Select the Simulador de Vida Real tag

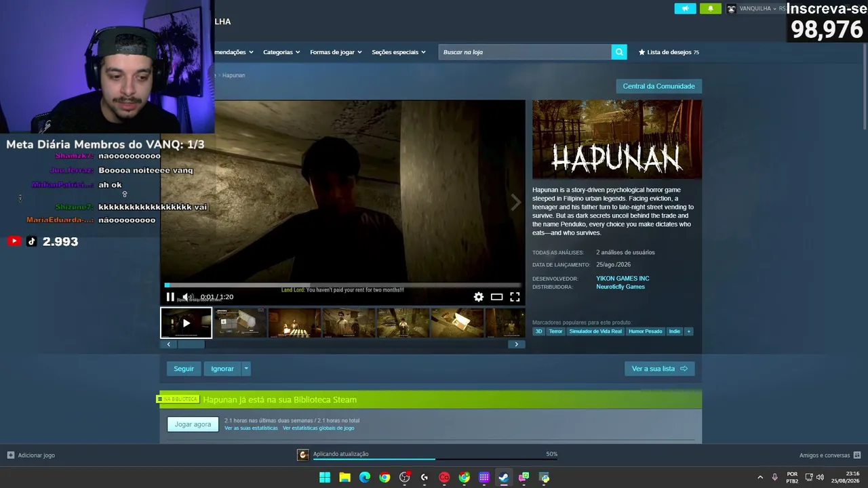[x=595, y=331]
